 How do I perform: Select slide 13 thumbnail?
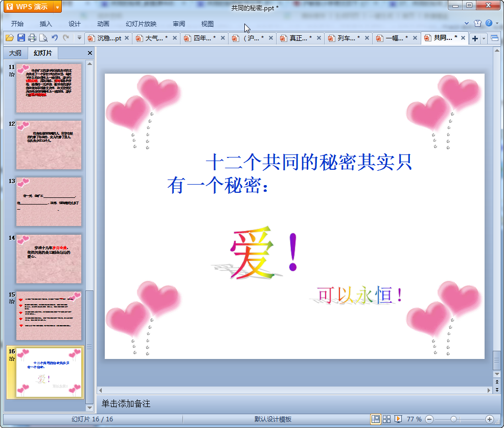pyautogui.click(x=49, y=201)
